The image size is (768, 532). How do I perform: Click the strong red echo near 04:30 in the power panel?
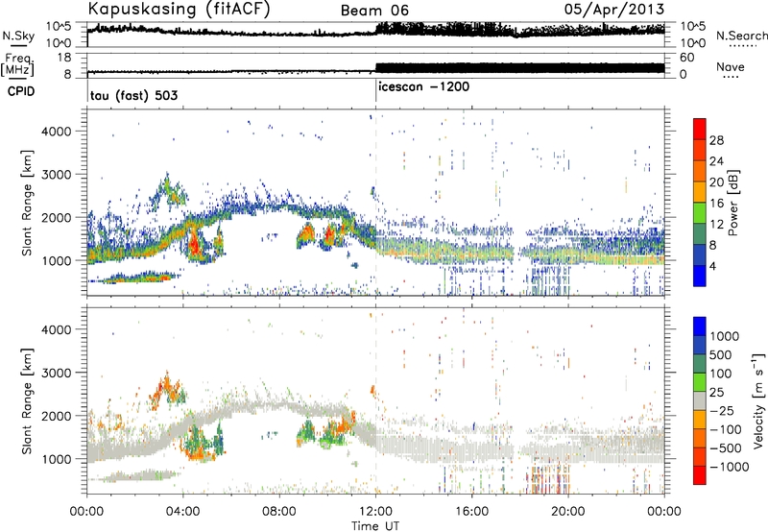coord(195,243)
